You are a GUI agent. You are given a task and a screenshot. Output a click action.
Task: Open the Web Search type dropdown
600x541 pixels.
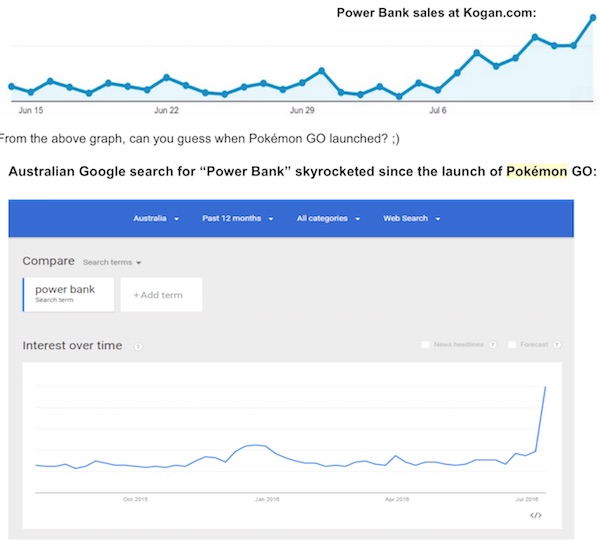click(x=412, y=218)
